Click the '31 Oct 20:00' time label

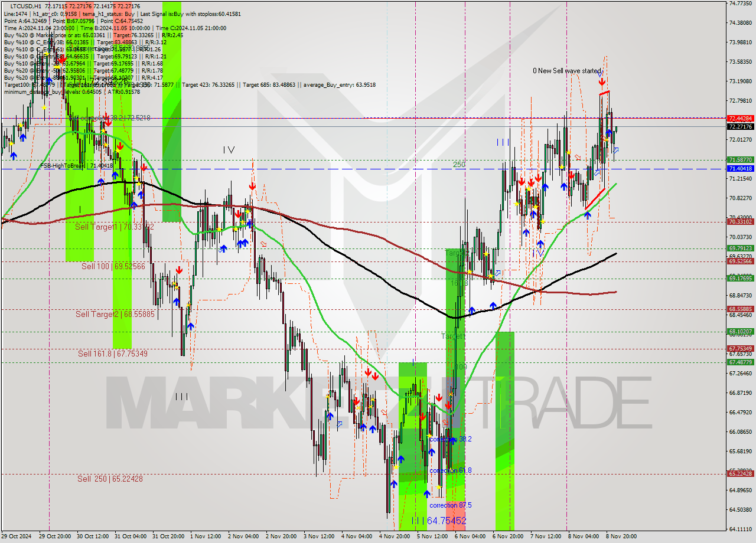click(169, 537)
